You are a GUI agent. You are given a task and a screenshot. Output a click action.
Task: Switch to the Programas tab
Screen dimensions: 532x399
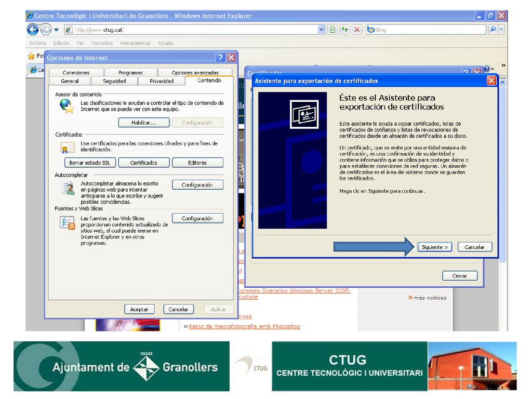click(x=130, y=73)
